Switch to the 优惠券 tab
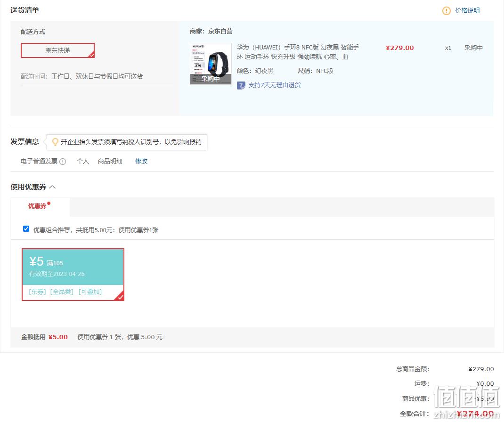 point(37,206)
